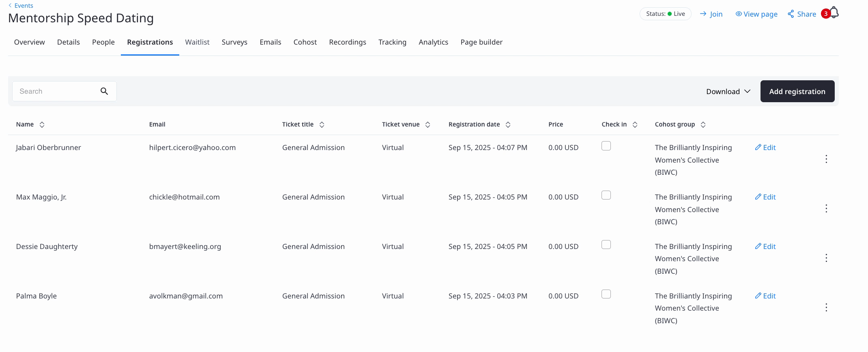The image size is (868, 352).
Task: Sort by Cohost group column
Action: (703, 125)
